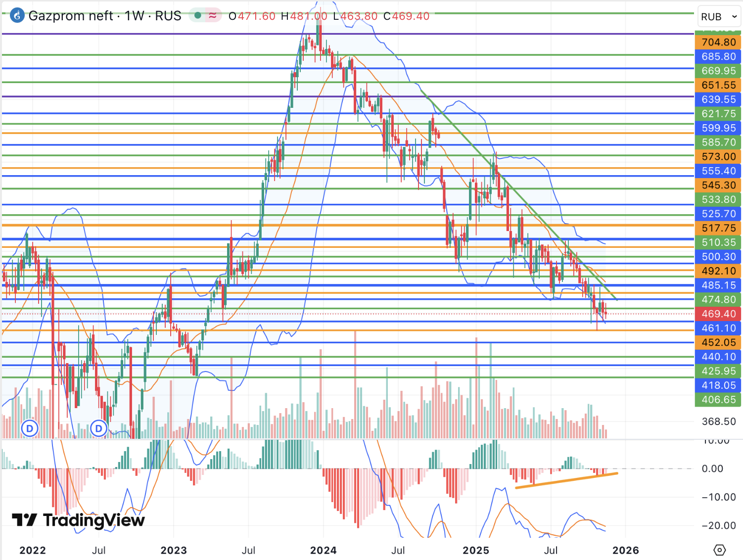The height and width of the screenshot is (560, 743).
Task: Click the 2024 label on time axis
Action: [x=323, y=550]
